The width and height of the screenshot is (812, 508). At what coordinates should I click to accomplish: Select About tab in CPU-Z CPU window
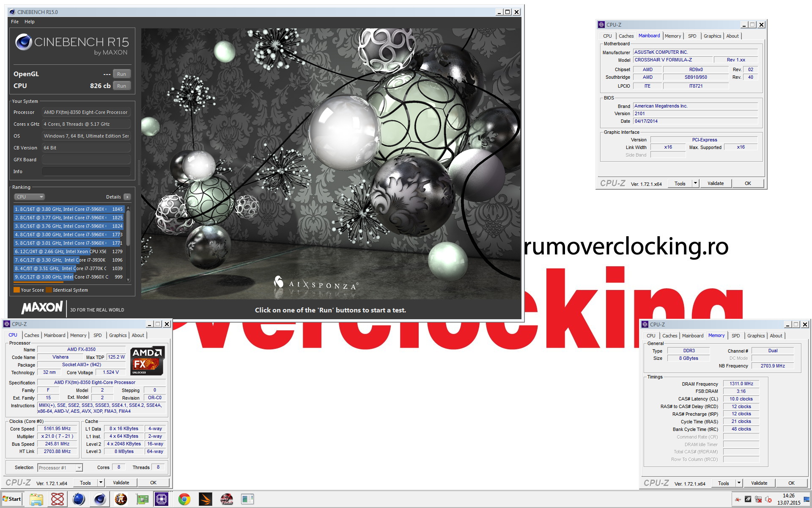click(x=138, y=335)
